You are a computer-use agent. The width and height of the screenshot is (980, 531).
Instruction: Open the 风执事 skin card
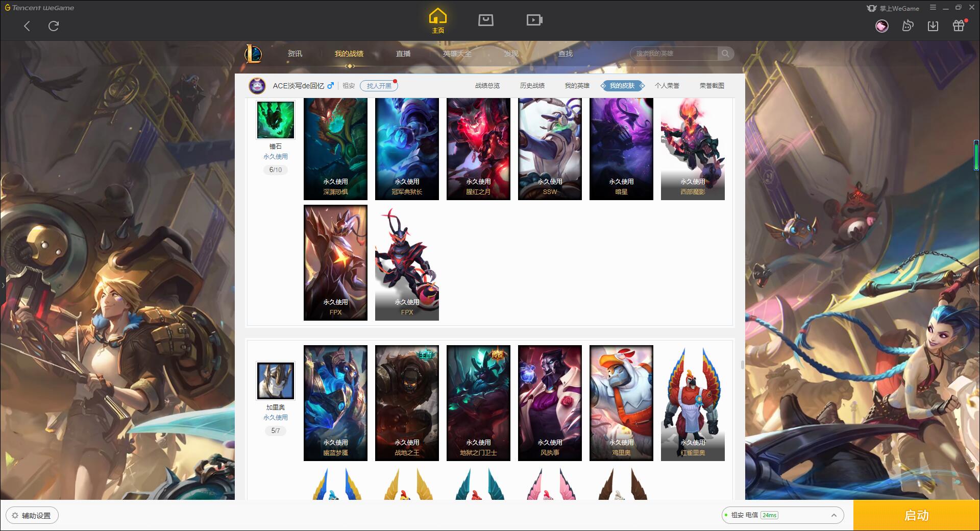pos(550,403)
